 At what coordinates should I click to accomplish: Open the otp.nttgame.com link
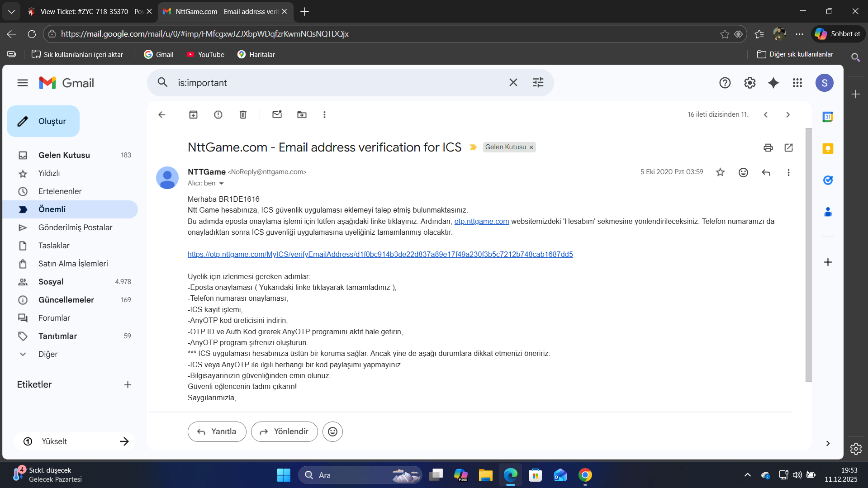tap(482, 222)
